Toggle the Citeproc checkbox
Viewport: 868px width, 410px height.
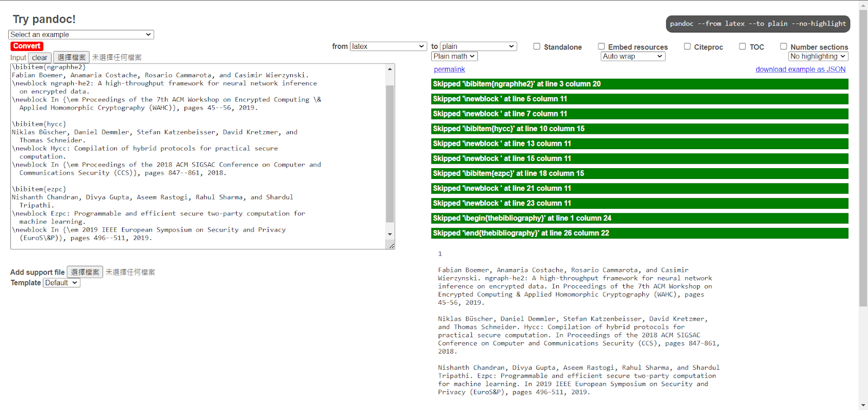(x=687, y=47)
